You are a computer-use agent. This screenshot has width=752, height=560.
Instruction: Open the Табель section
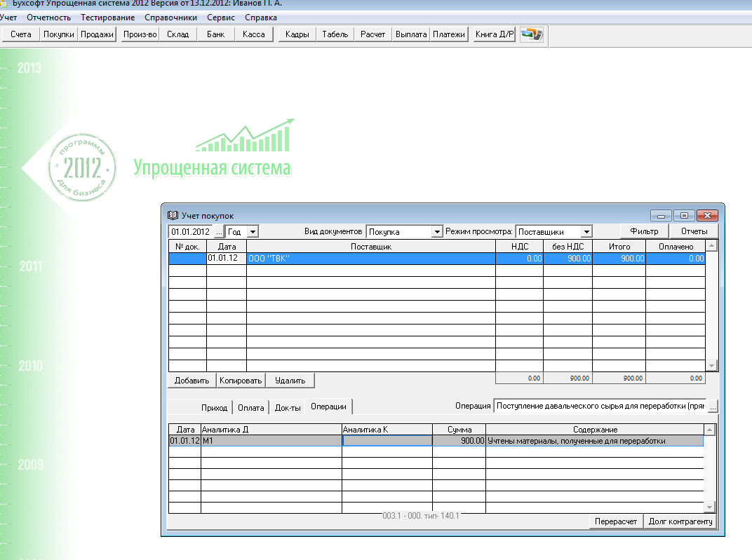[x=335, y=34]
